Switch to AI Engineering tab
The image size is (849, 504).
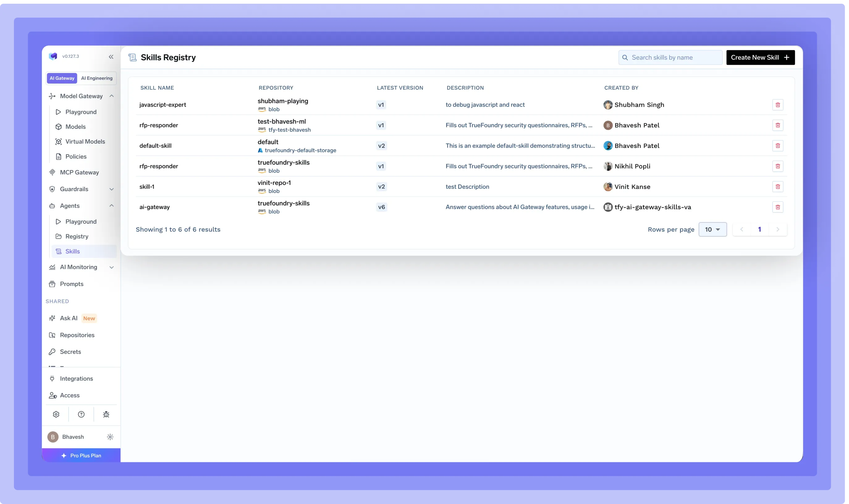pyautogui.click(x=97, y=78)
